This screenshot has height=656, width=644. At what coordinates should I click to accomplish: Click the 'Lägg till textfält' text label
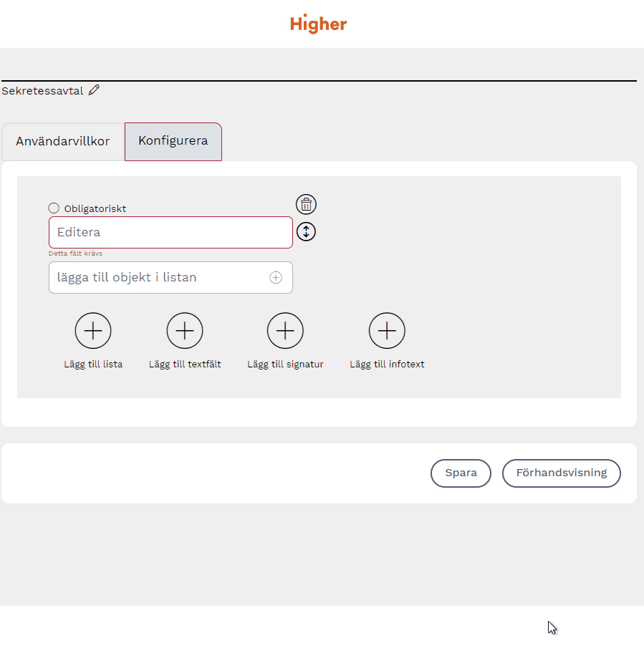[x=185, y=365]
